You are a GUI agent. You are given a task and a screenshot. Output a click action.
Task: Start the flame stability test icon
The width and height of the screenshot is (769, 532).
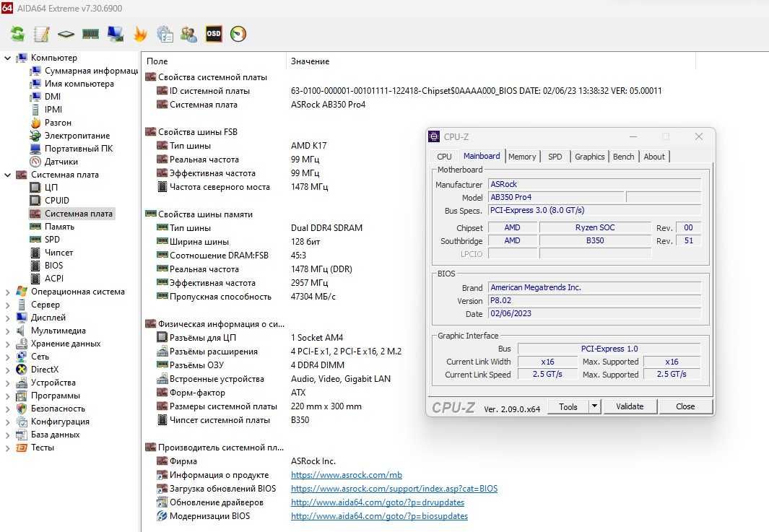pyautogui.click(x=140, y=34)
